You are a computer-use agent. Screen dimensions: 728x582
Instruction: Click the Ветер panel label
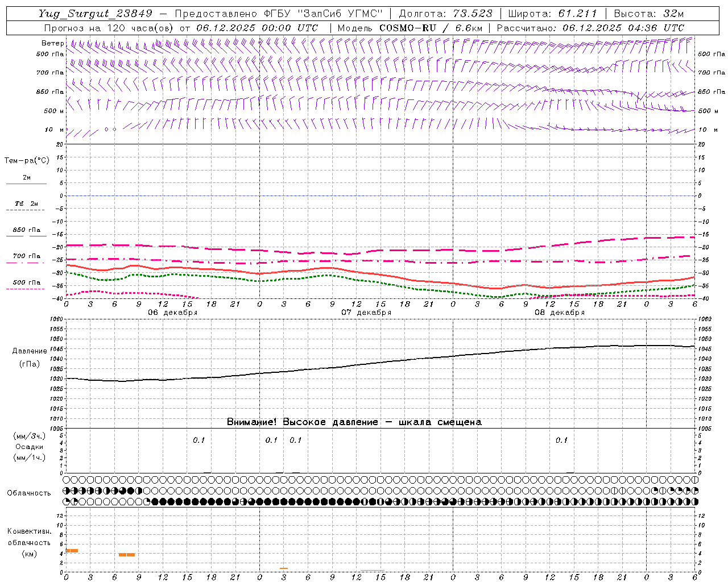52,43
